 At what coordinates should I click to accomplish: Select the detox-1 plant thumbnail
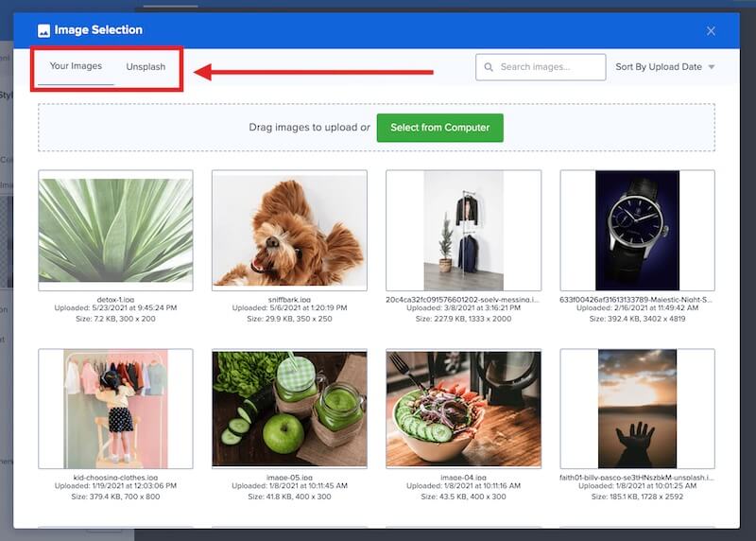(x=115, y=230)
